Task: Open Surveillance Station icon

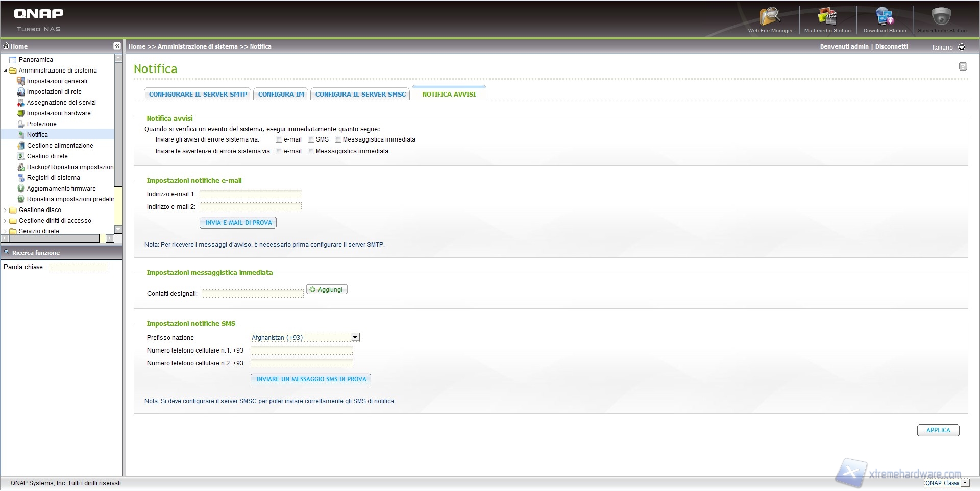Action: pyautogui.click(x=942, y=17)
